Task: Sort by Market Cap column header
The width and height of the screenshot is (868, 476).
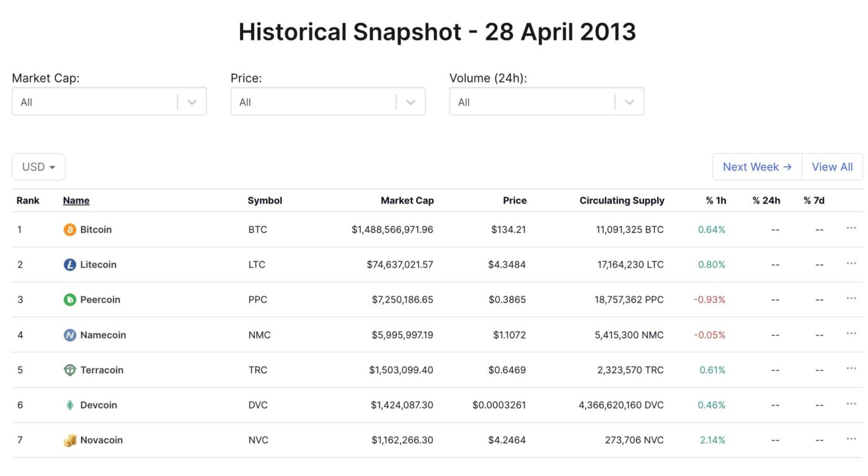Action: click(x=407, y=200)
